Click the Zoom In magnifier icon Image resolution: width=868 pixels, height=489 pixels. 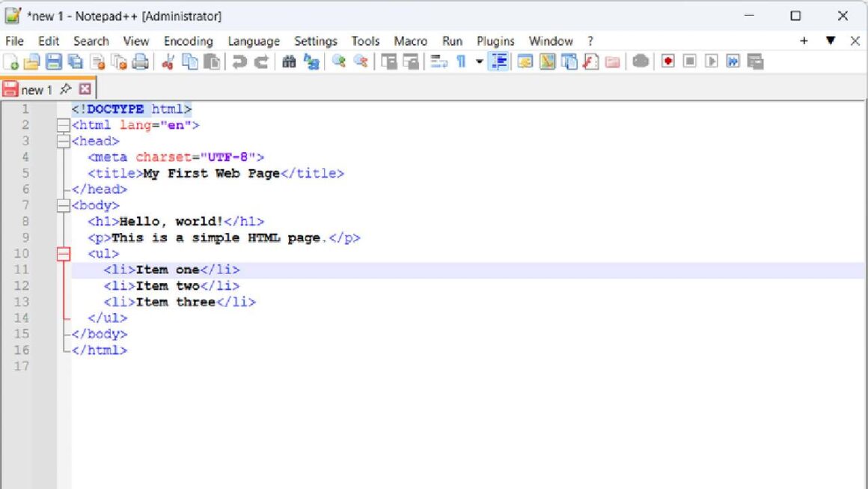339,61
